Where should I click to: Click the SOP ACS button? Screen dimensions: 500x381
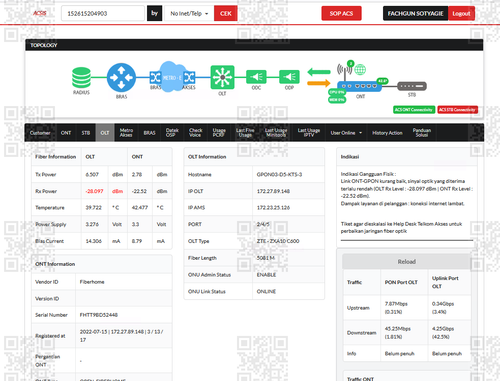tap(341, 13)
